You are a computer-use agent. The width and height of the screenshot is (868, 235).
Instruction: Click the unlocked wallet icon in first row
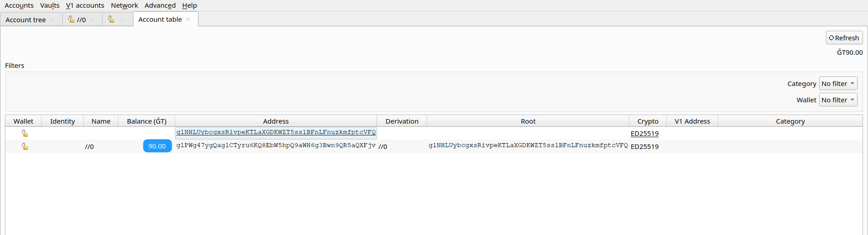(x=25, y=133)
